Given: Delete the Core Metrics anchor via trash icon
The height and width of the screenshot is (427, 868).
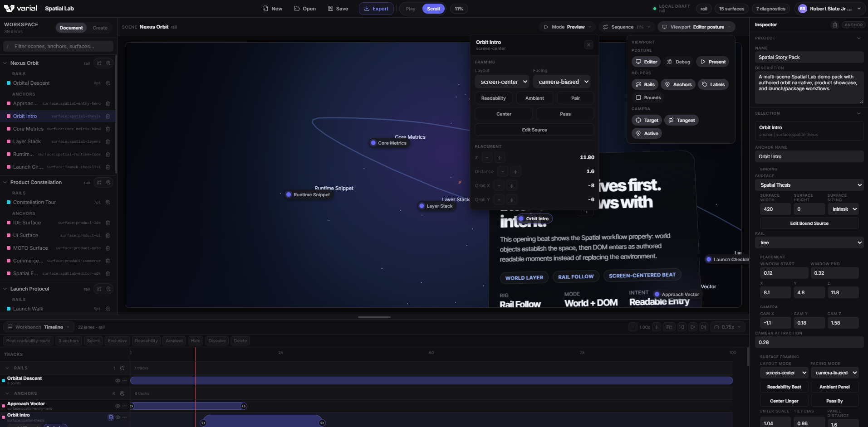Looking at the screenshot, I should point(108,129).
